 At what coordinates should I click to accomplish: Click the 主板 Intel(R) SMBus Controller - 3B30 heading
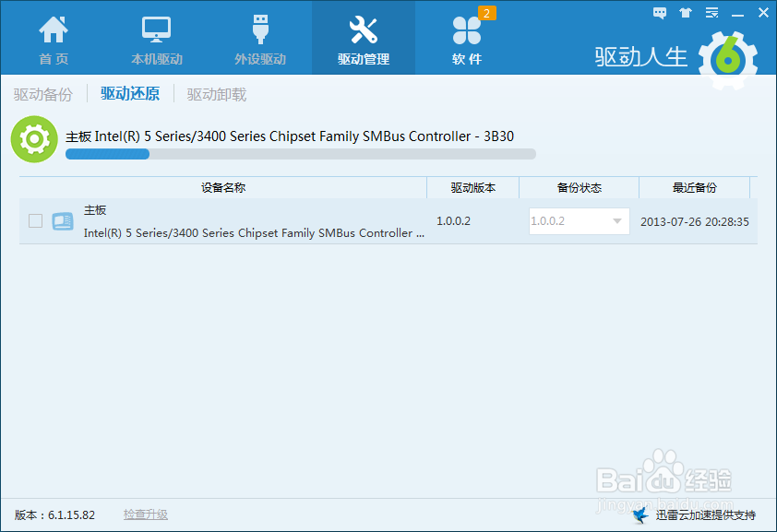pyautogui.click(x=290, y=136)
